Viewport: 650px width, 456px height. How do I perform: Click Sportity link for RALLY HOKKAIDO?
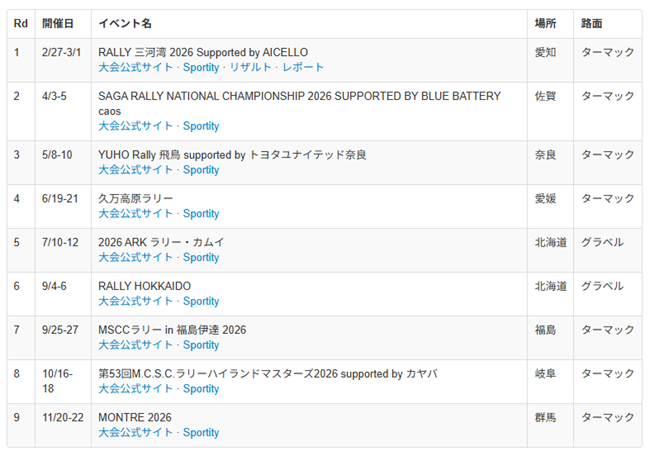[x=201, y=301]
